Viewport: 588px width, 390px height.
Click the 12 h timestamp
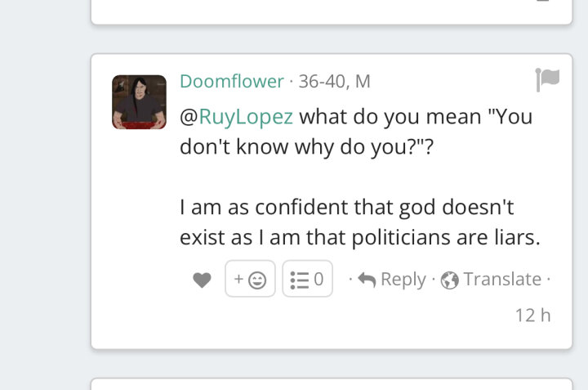point(532,316)
